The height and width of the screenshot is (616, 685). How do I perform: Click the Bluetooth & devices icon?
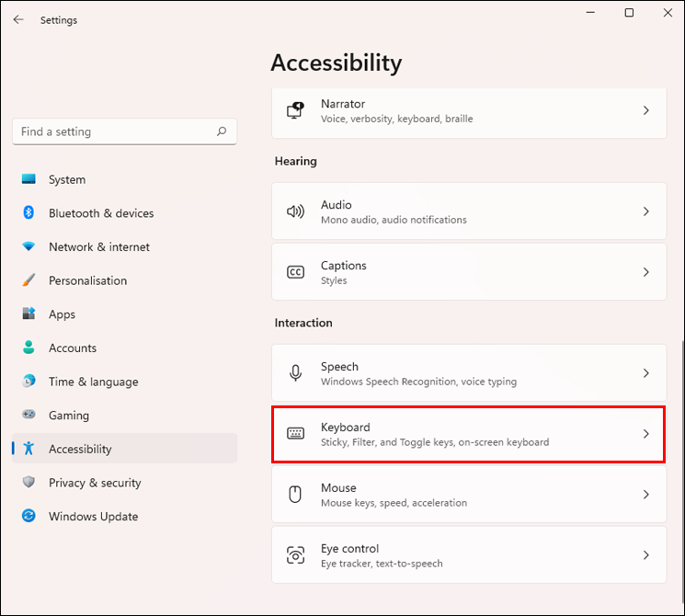tap(29, 213)
